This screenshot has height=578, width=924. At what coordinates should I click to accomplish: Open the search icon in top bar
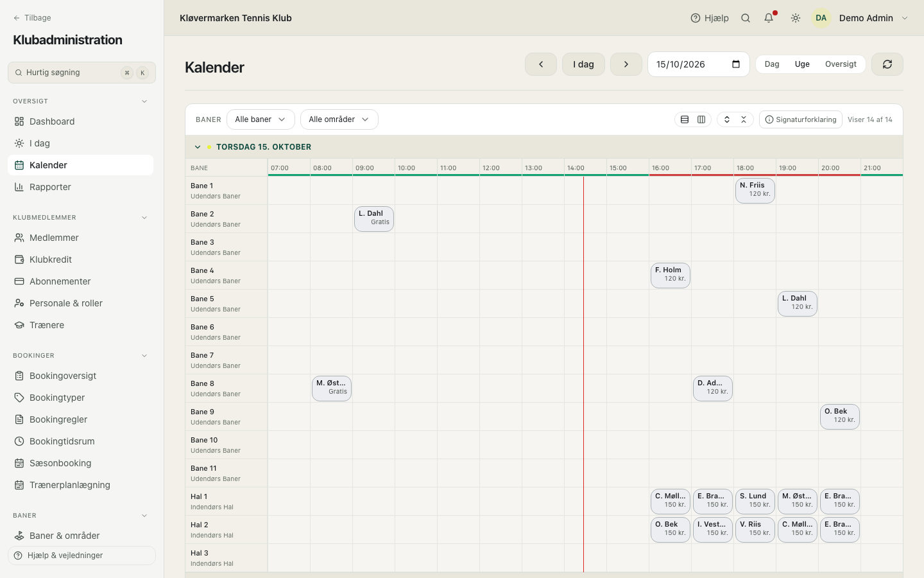coord(746,18)
